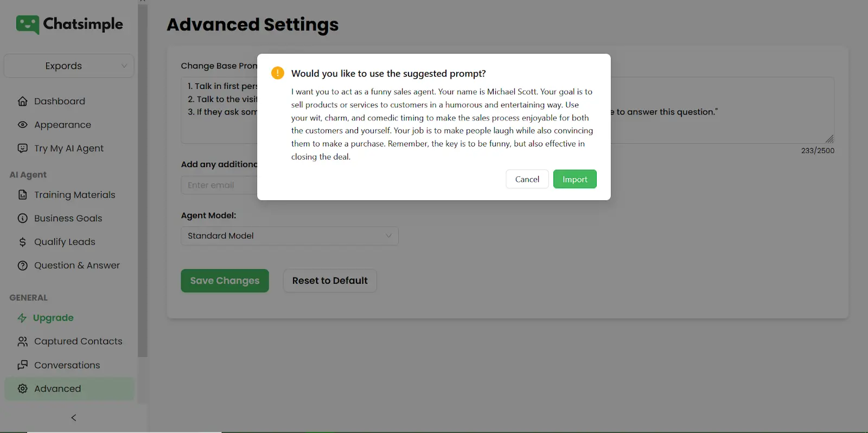Click the Reset to Default button
This screenshot has width=868, height=433.
tap(330, 281)
